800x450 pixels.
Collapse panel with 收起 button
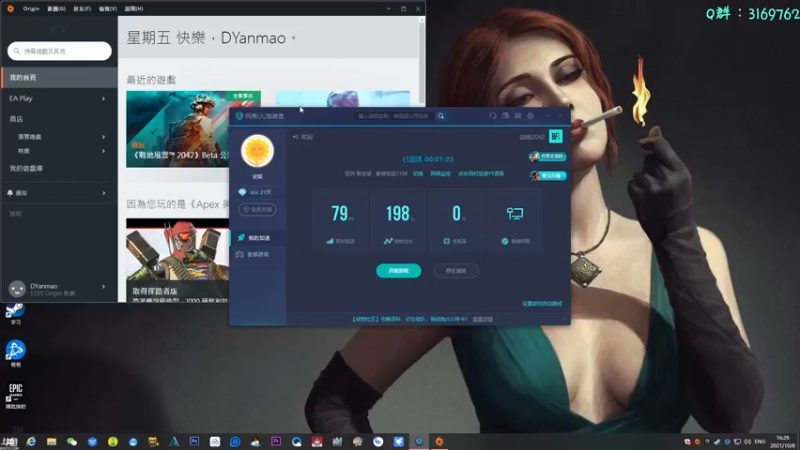(303, 137)
